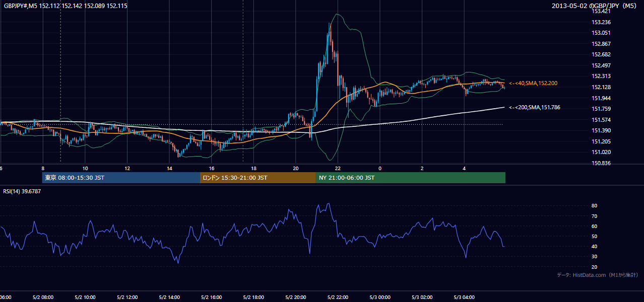Click price axis value 150.836
644x302 pixels.
click(x=601, y=163)
